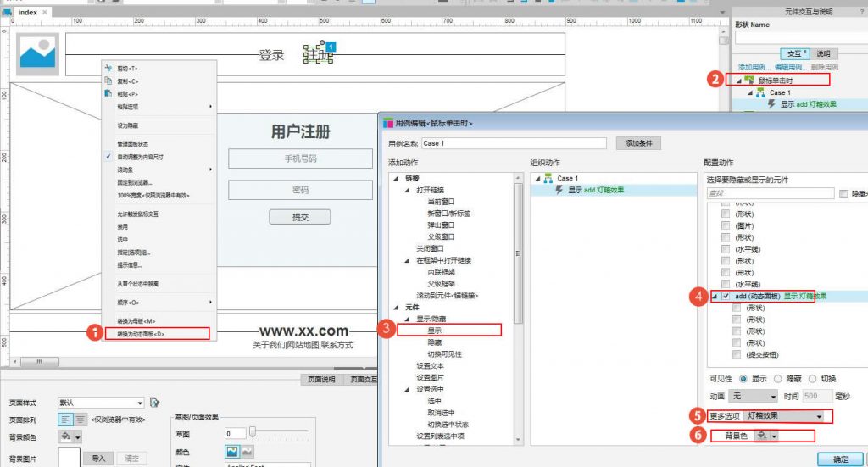Click the 鼠标单击时 event icon
Viewport: 868px width, 467px height.
[x=749, y=81]
